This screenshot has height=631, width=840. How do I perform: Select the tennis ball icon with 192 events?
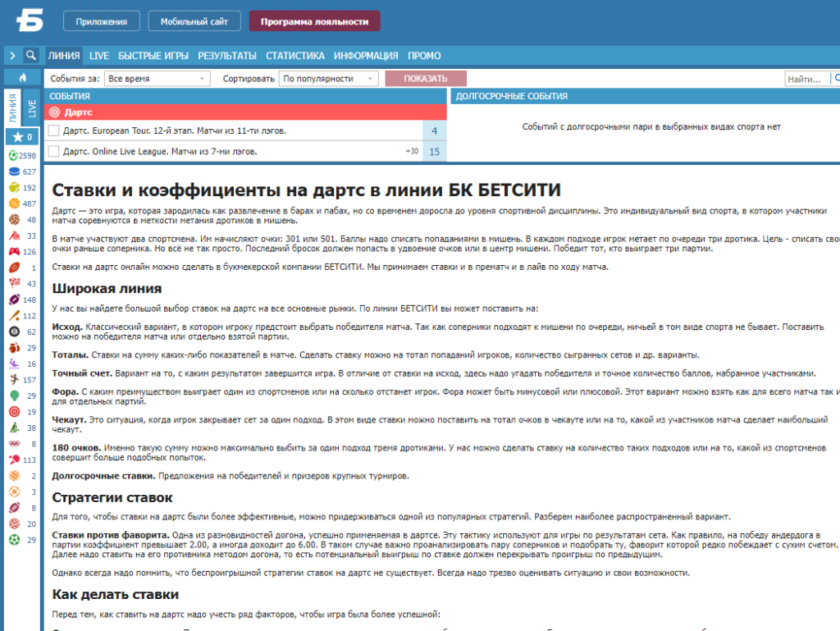click(15, 187)
